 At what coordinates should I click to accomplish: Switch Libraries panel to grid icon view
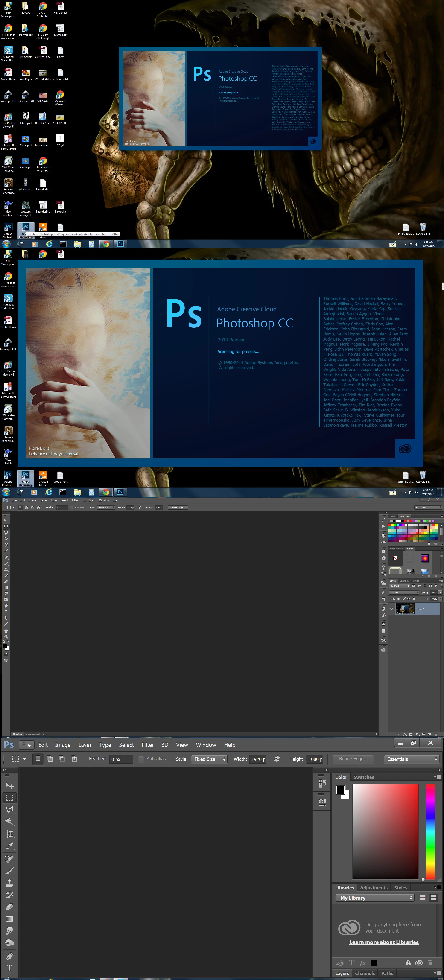click(422, 897)
